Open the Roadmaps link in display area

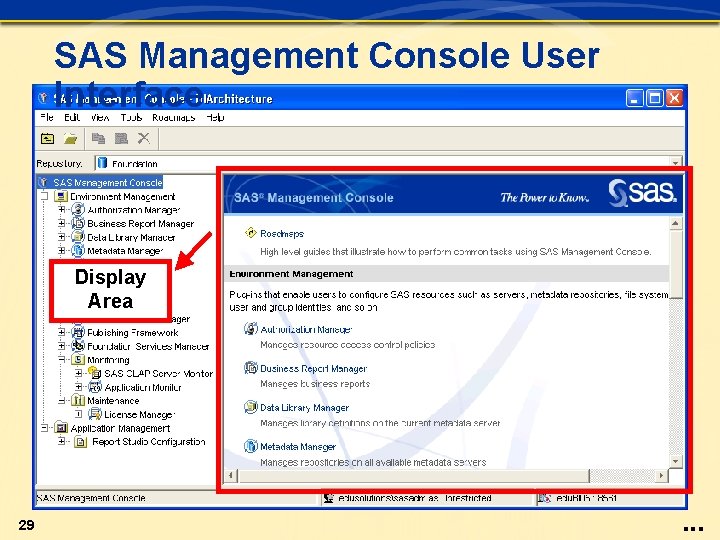[282, 233]
